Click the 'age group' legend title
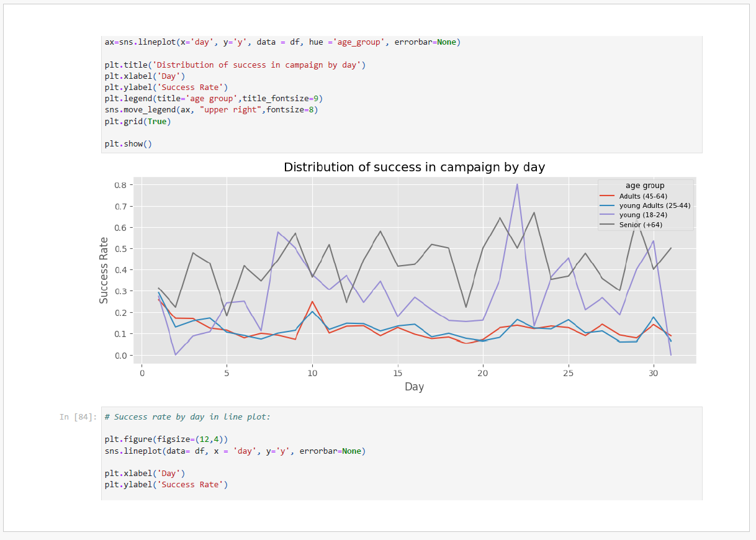Image resolution: width=756 pixels, height=540 pixels. tap(645, 185)
